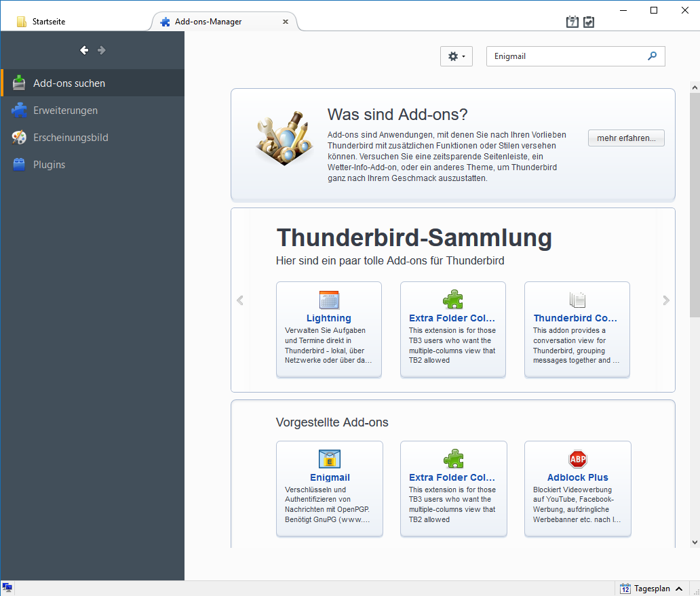Show next add-ons in Thunderbird-Sammlung
Viewport: 700px width, 596px height.
(x=666, y=300)
